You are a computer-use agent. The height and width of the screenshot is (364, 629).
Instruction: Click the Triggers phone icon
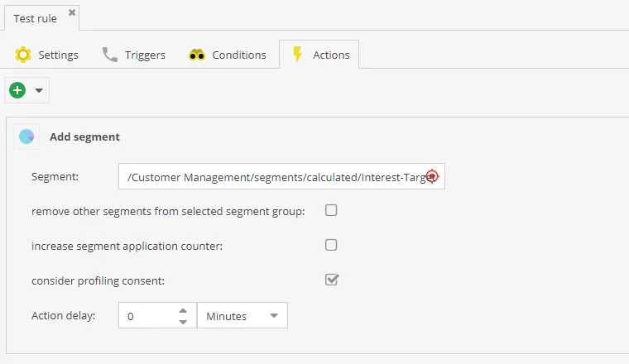click(x=110, y=55)
